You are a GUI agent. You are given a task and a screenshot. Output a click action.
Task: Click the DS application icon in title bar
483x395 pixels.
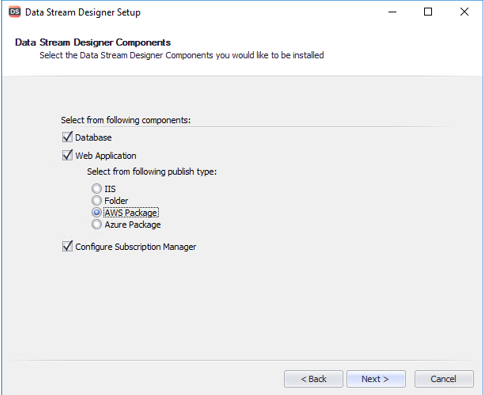tap(15, 12)
